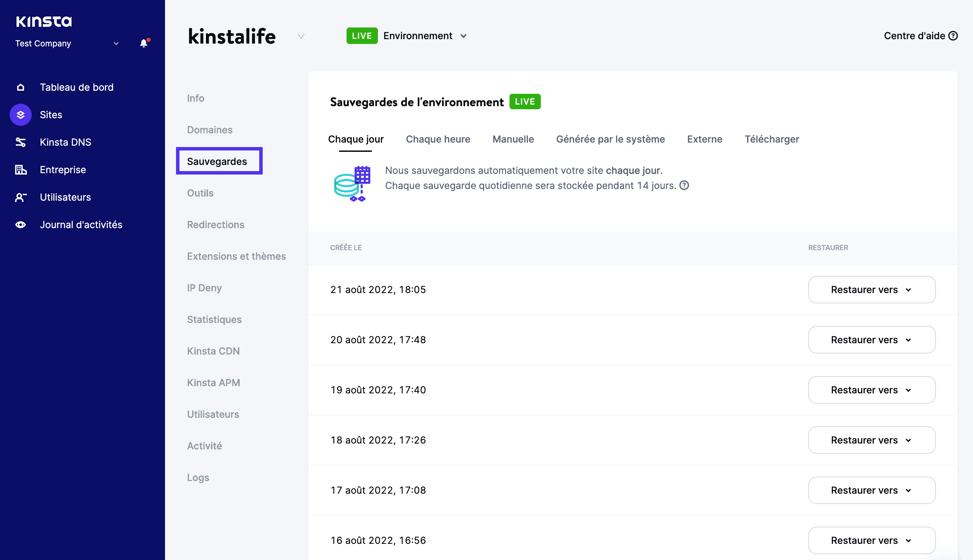Open the notifications bell
Viewport: 973px width, 560px height.
144,43
